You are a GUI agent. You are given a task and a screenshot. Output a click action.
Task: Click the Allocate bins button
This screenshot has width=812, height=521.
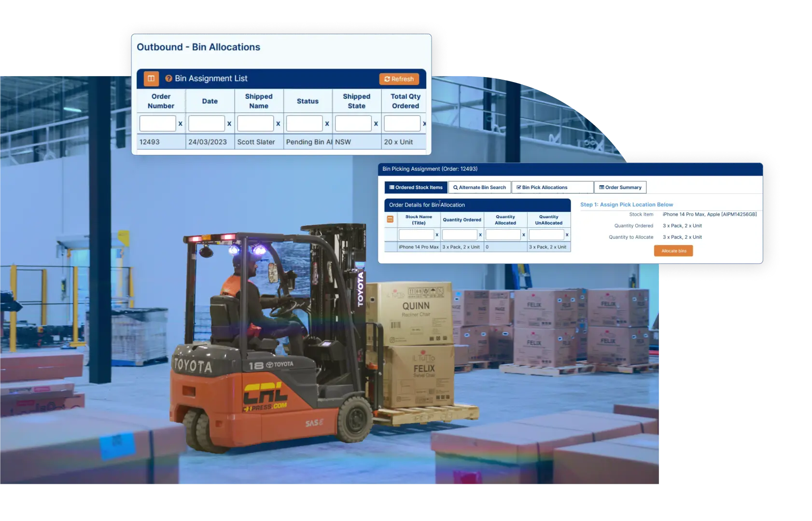tap(673, 250)
